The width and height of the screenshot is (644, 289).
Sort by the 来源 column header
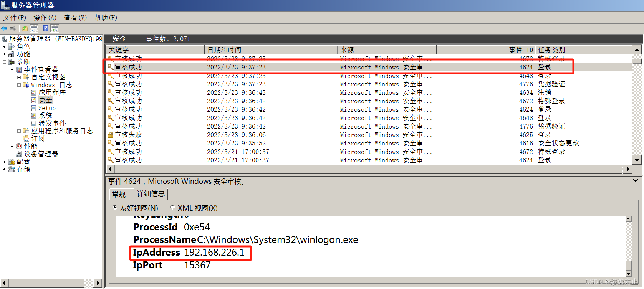[x=387, y=50]
